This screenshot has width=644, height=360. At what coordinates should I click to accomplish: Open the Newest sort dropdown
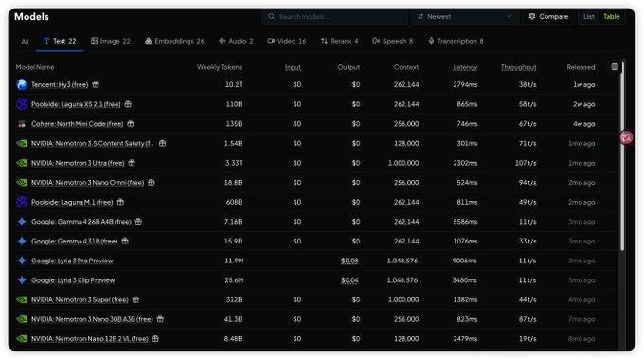[x=465, y=17]
